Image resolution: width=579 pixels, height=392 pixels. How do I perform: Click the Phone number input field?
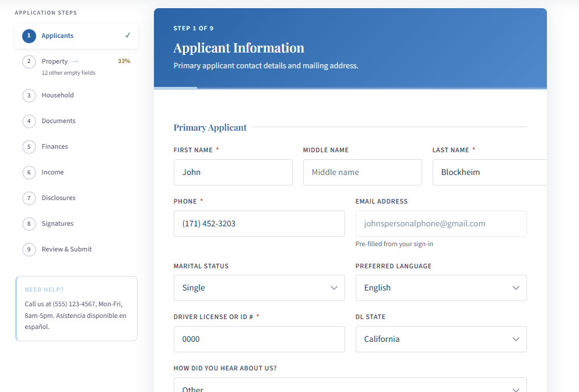click(259, 223)
